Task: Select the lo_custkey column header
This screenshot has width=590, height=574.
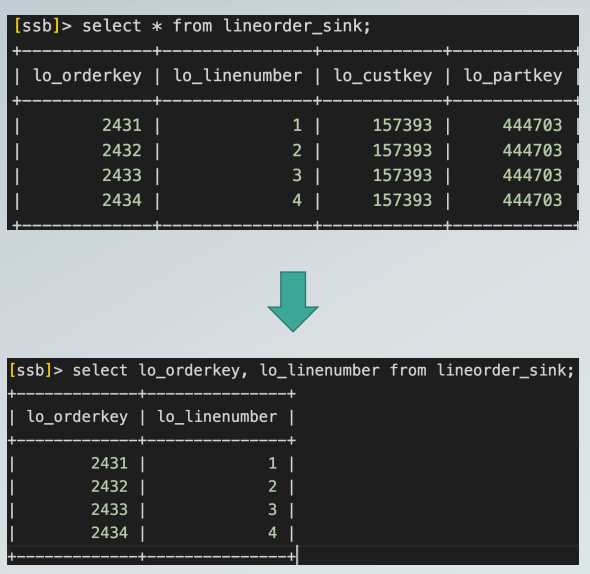Action: click(383, 76)
